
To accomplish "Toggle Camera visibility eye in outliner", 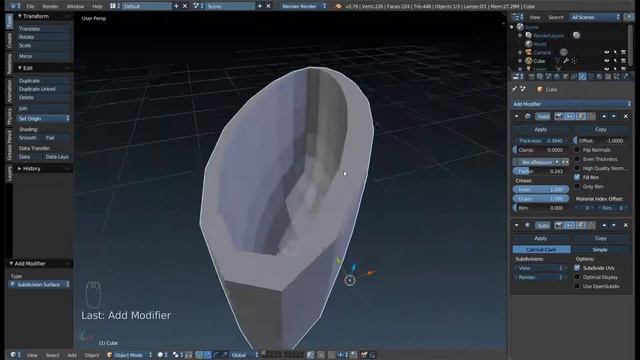I will point(607,52).
